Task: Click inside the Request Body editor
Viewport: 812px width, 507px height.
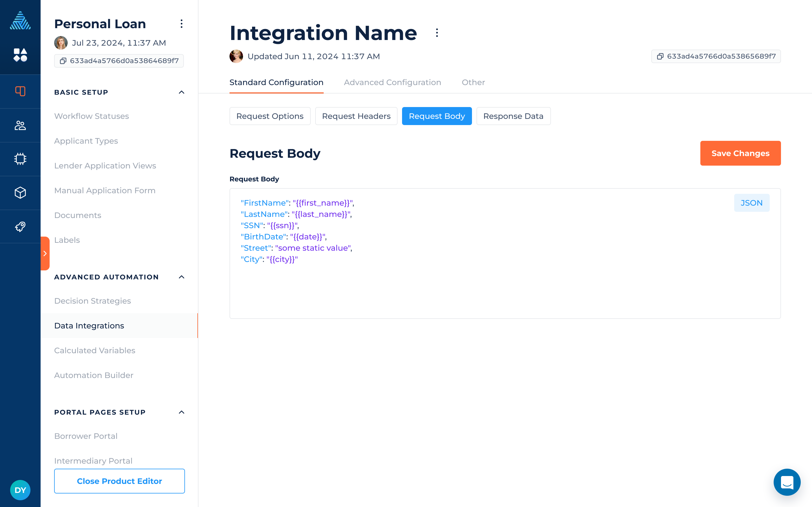Action: (470, 288)
